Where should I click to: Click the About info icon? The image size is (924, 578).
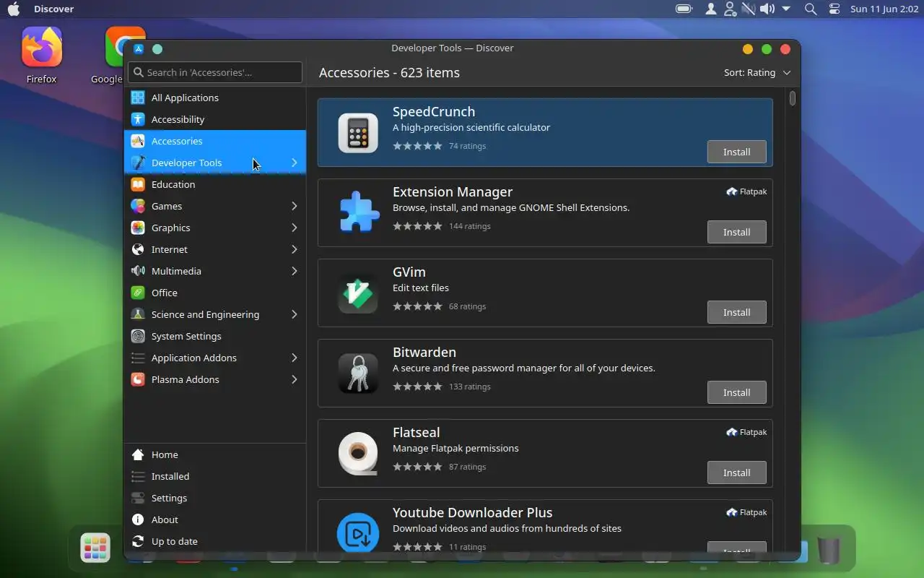click(x=138, y=519)
